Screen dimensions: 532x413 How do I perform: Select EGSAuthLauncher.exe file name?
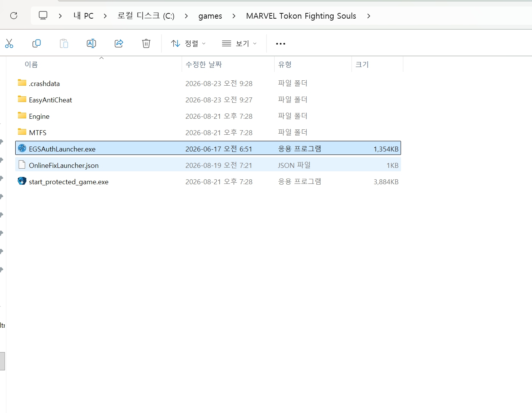click(62, 149)
